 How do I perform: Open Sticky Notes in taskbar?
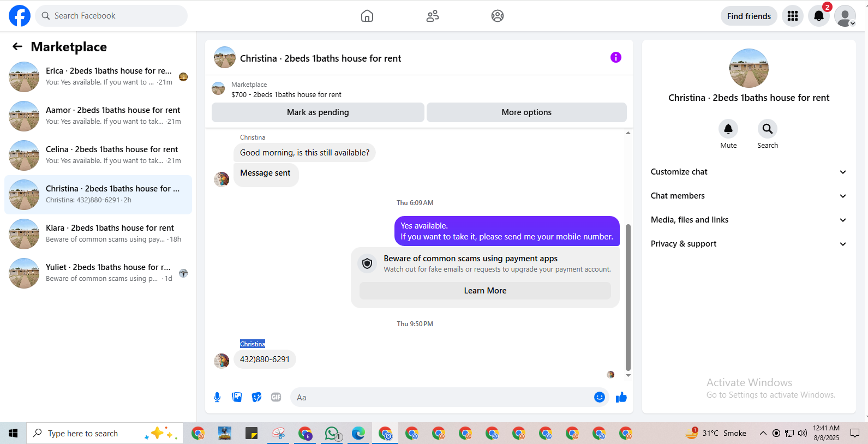coord(252,434)
